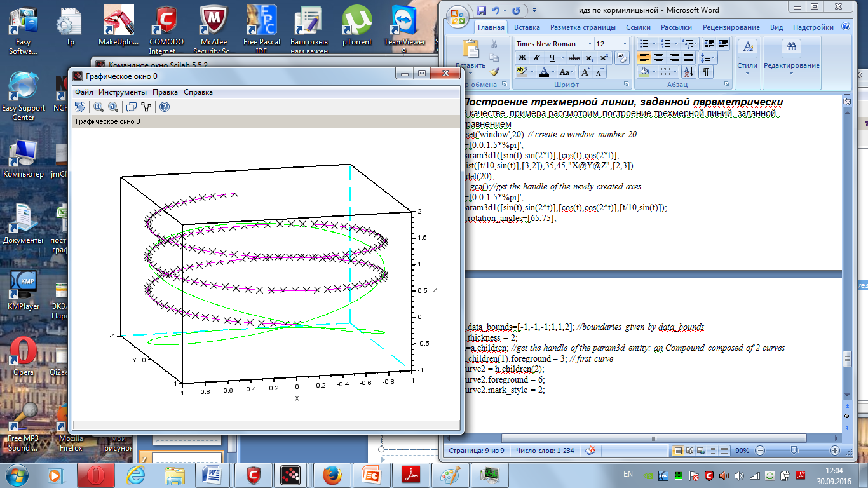Toggle italic formatting (К) in Word
Viewport: 868px width, 488px height.
pos(536,58)
